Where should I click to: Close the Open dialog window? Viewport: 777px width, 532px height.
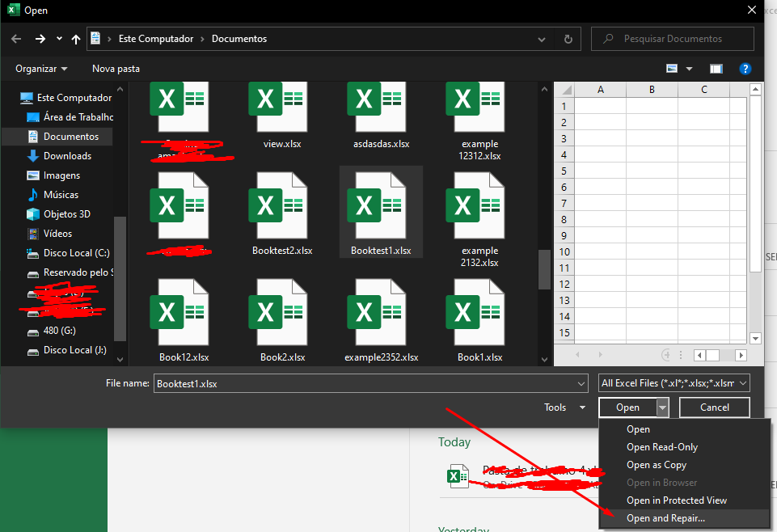pos(752,10)
